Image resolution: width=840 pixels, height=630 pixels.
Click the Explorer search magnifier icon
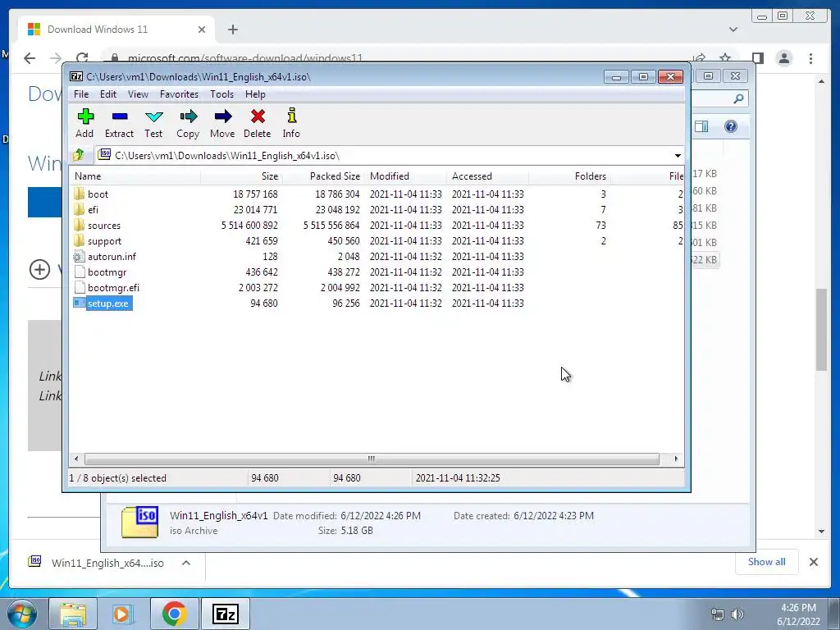(738, 98)
